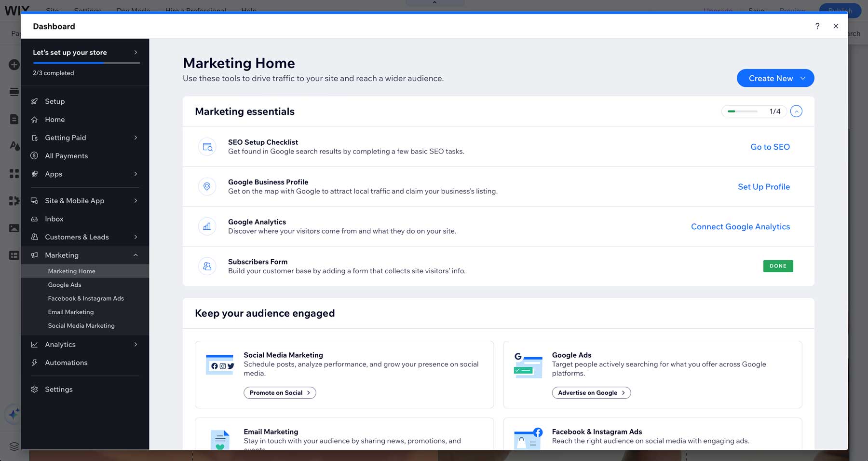Open Apps via the grid icon
Screen dimensions: 868x461
(x=34, y=174)
